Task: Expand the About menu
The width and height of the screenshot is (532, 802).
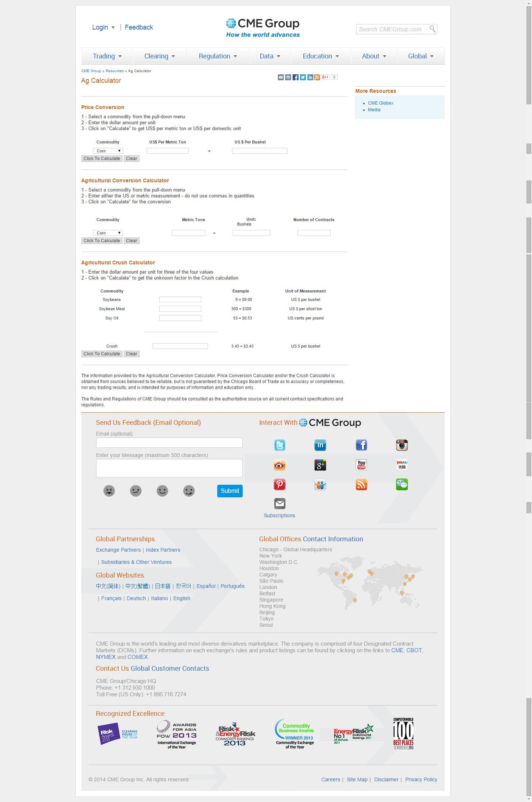Action: click(x=374, y=56)
